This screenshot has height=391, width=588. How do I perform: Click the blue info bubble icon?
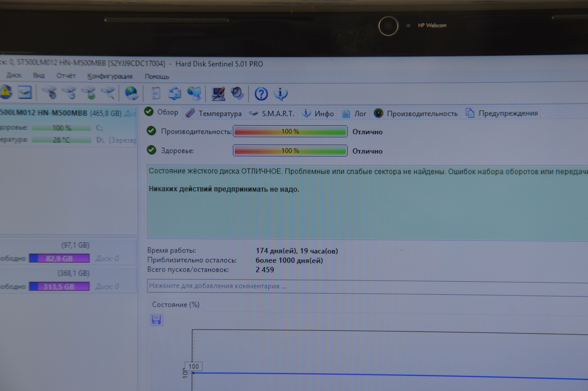(281, 94)
